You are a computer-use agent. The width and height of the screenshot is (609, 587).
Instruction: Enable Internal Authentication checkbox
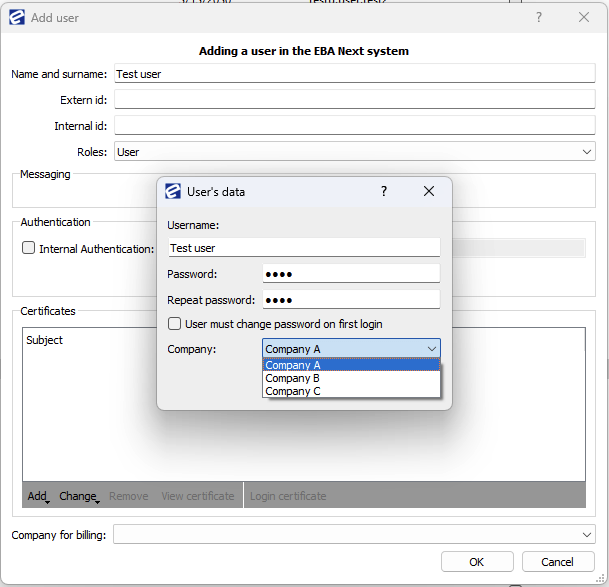coord(29,248)
